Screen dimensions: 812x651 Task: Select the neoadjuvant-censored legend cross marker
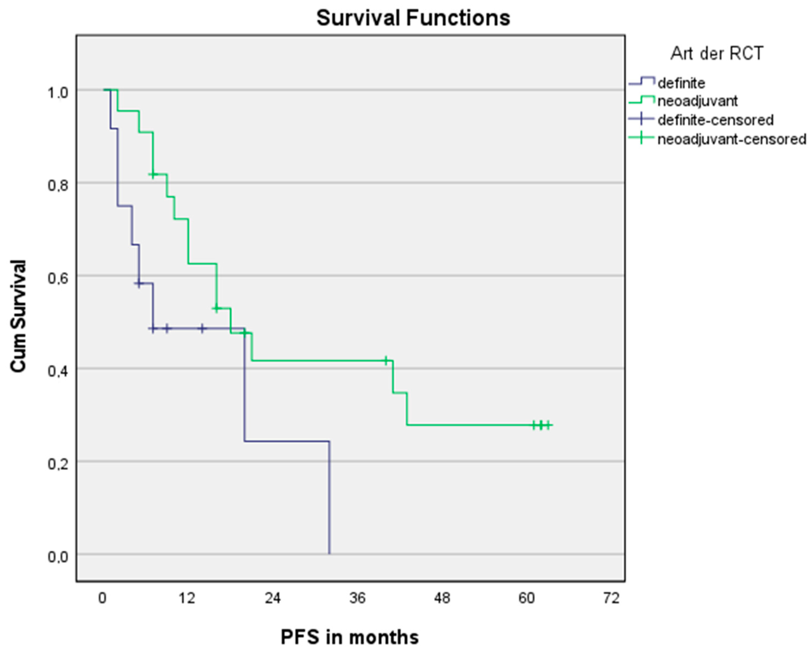coord(642,138)
